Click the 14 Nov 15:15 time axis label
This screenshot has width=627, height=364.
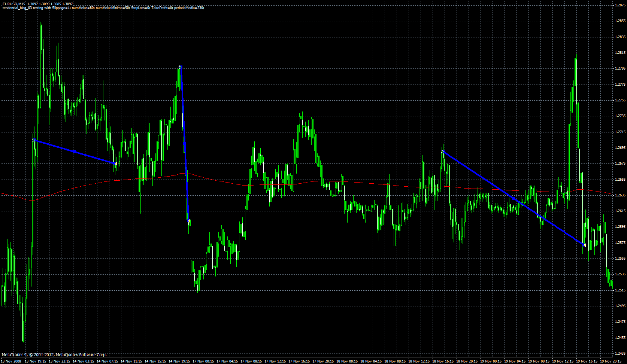155,361
